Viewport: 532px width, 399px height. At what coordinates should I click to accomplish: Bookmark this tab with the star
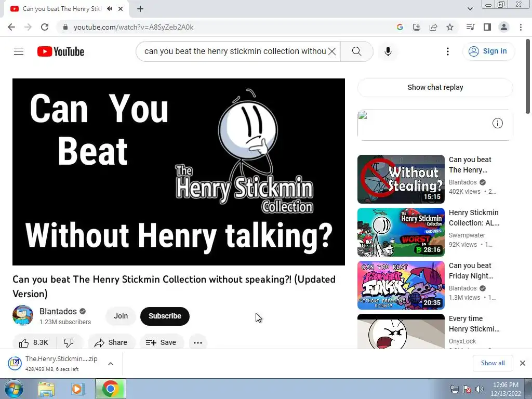click(450, 27)
